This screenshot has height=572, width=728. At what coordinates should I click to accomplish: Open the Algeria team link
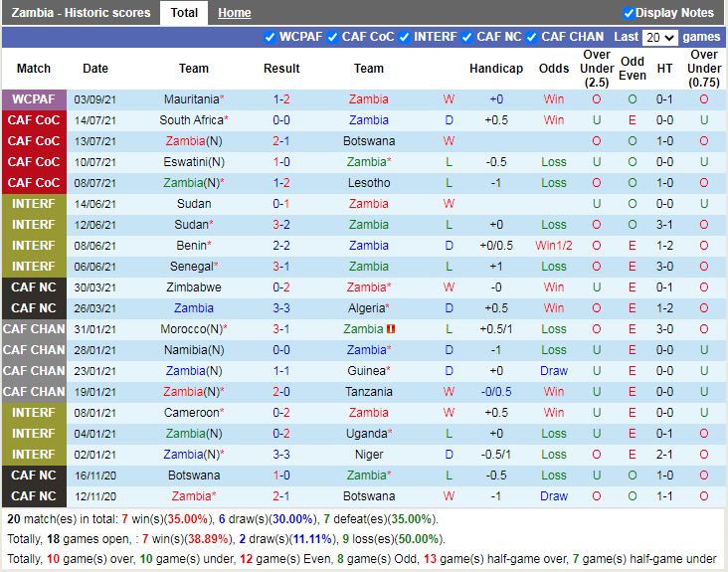[x=366, y=308]
